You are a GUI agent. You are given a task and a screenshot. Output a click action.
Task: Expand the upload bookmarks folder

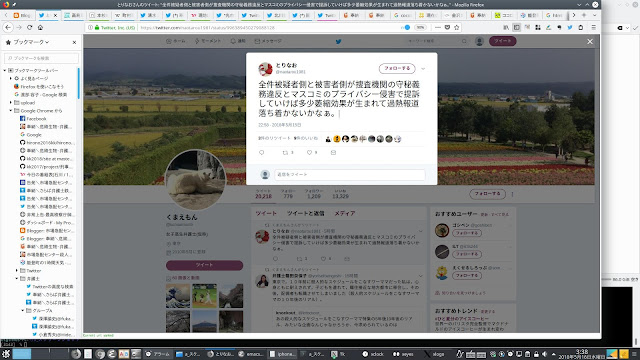[11, 102]
